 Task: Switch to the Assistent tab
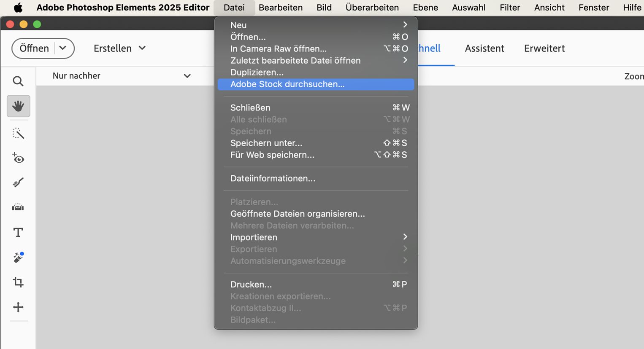click(x=484, y=48)
